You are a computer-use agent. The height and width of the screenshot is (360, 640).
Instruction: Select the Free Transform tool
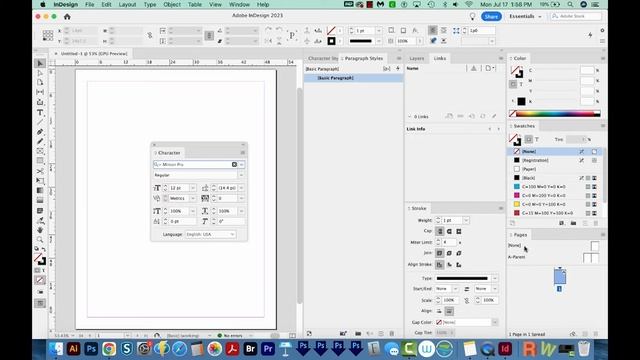(x=40, y=181)
